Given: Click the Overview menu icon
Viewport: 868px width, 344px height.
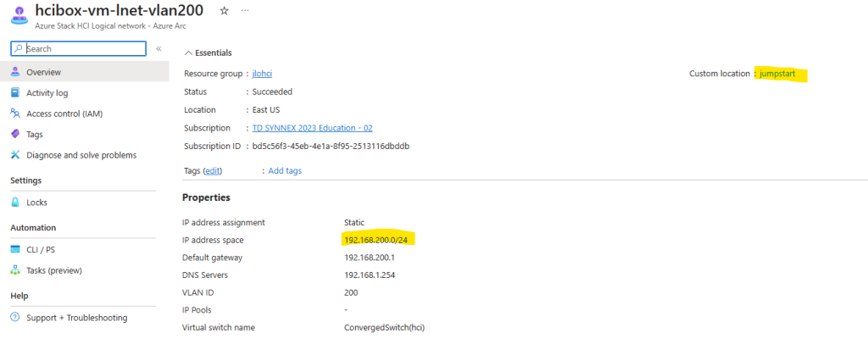Looking at the screenshot, I should point(15,72).
